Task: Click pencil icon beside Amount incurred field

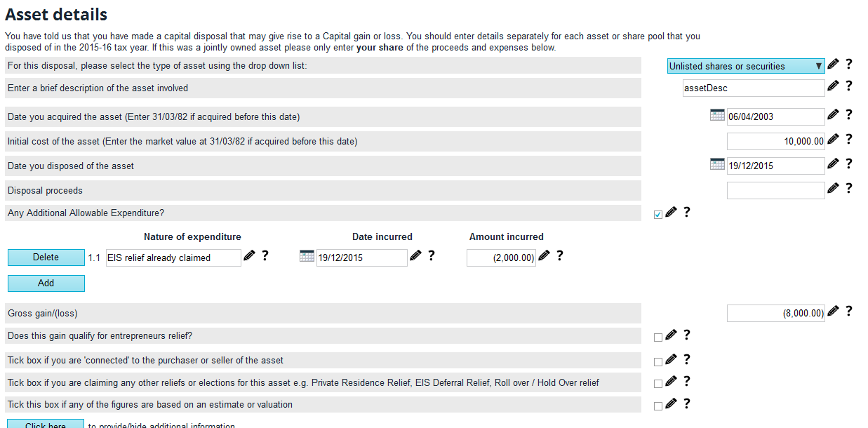Action: (544, 256)
